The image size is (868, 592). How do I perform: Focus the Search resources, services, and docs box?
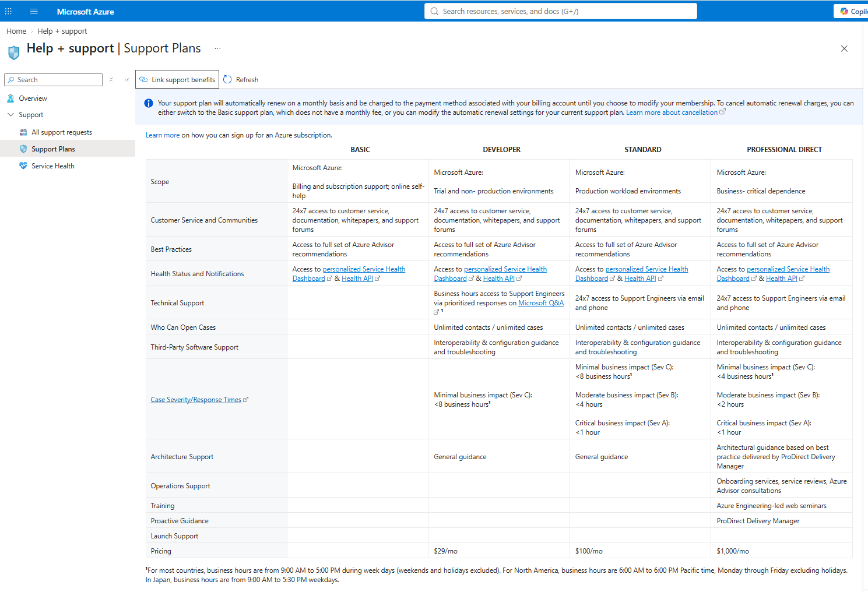561,11
